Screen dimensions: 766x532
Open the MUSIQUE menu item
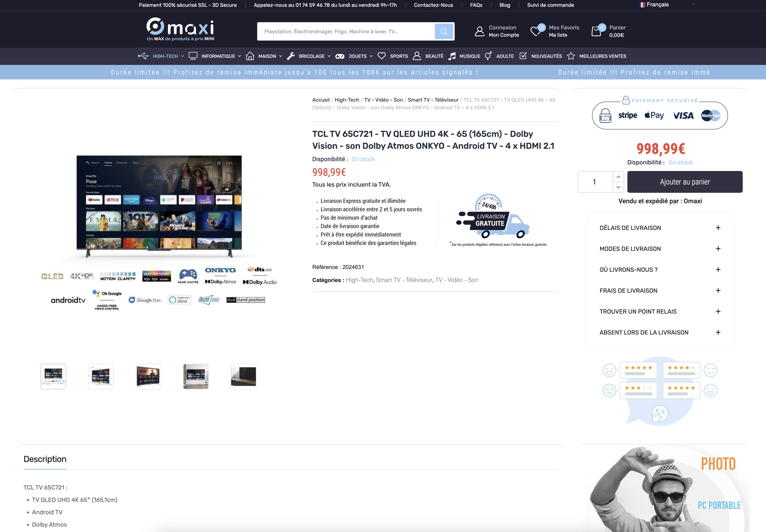[470, 56]
